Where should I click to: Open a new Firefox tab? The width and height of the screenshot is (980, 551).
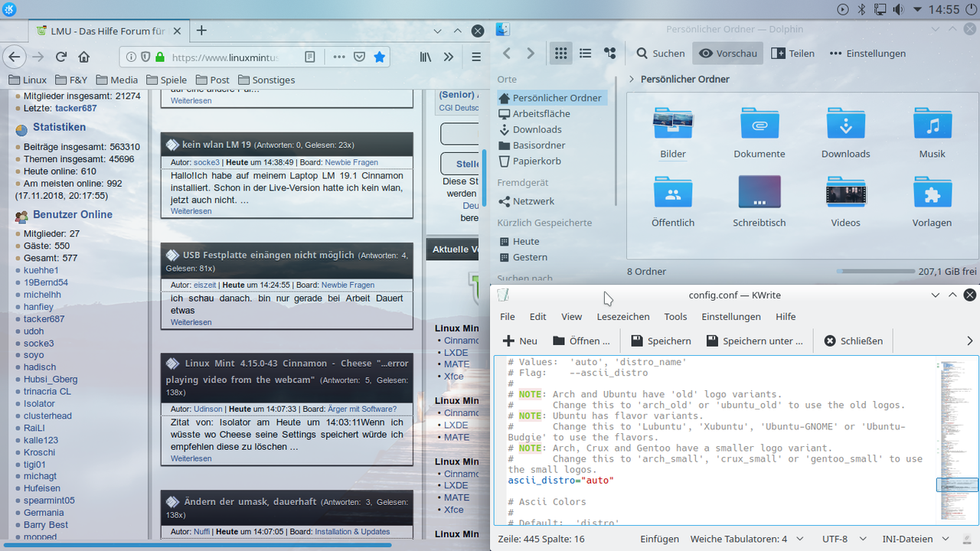click(x=201, y=31)
